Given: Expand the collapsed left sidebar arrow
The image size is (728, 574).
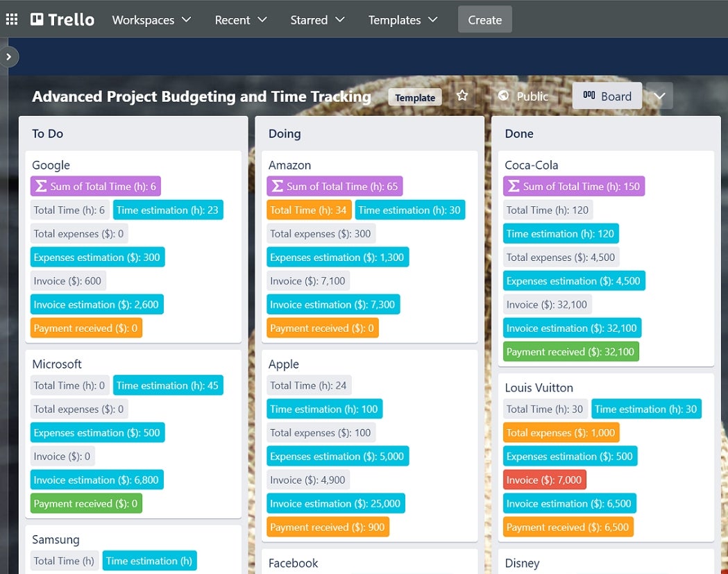Looking at the screenshot, I should [x=8, y=57].
